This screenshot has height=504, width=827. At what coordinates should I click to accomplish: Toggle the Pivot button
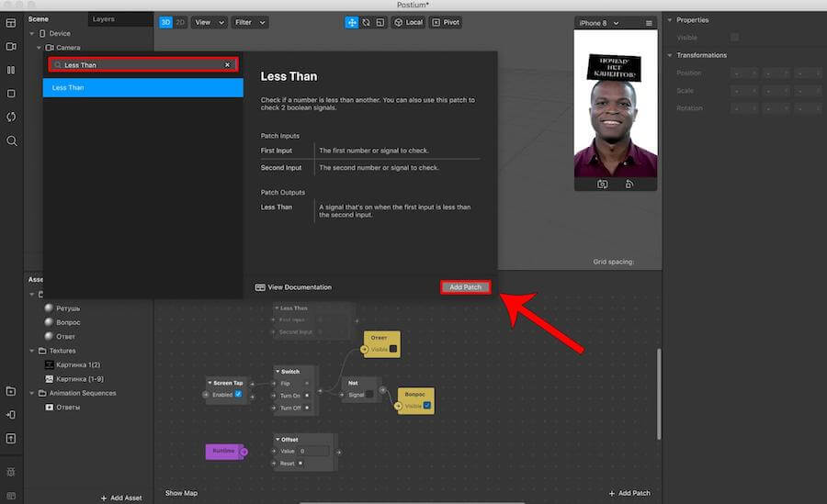[x=446, y=22]
